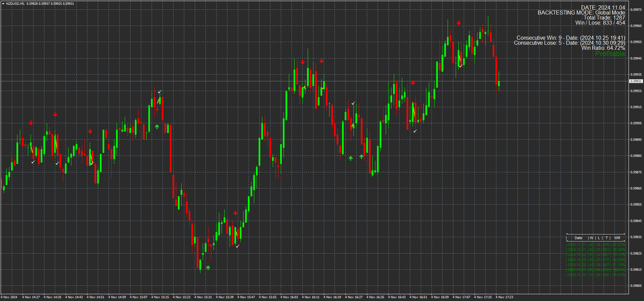Select the highlighted 0.59931 current price tag

pos(636,81)
